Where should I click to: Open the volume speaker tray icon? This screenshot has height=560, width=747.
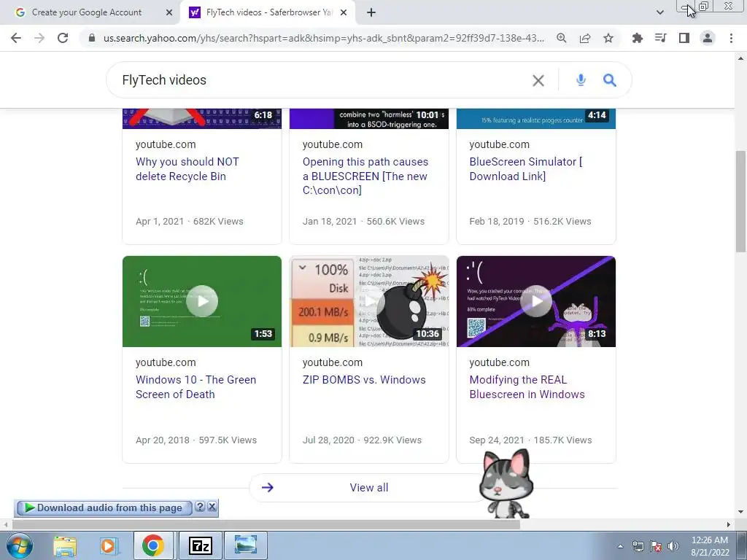tap(673, 546)
